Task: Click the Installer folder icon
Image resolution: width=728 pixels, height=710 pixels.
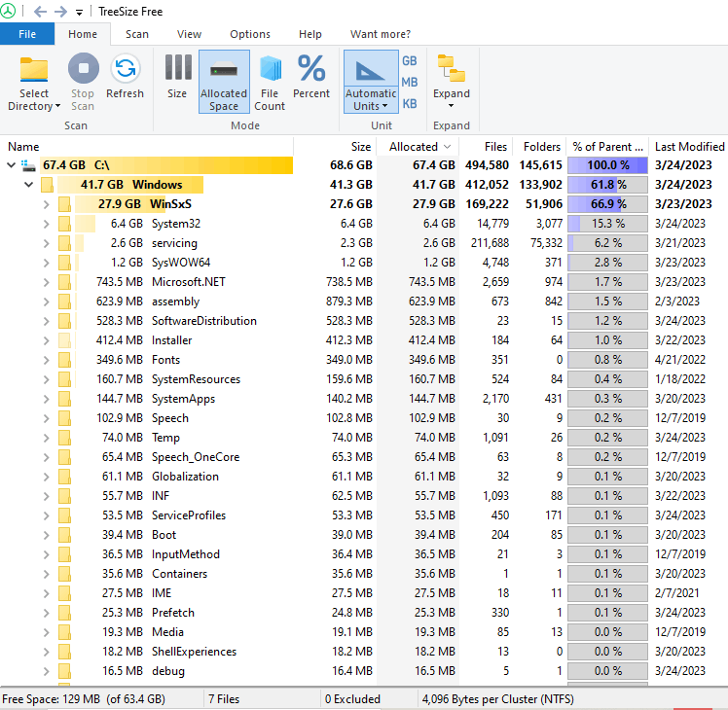Action: tap(64, 340)
